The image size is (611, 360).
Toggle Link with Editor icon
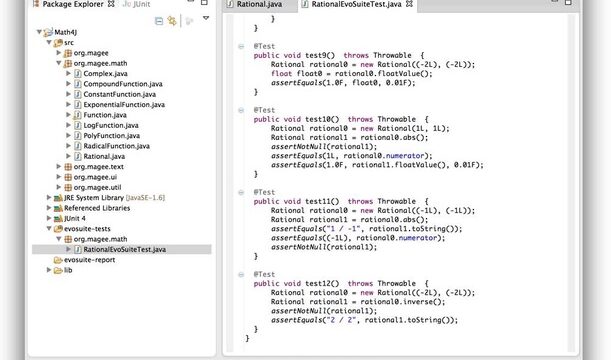pyautogui.click(x=172, y=21)
